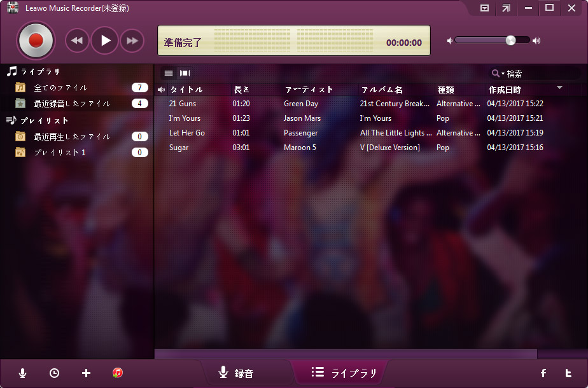Screen dimensions: 588x388
Task: Toggle sort order arrow beside 作成日時
Action: click(x=559, y=88)
